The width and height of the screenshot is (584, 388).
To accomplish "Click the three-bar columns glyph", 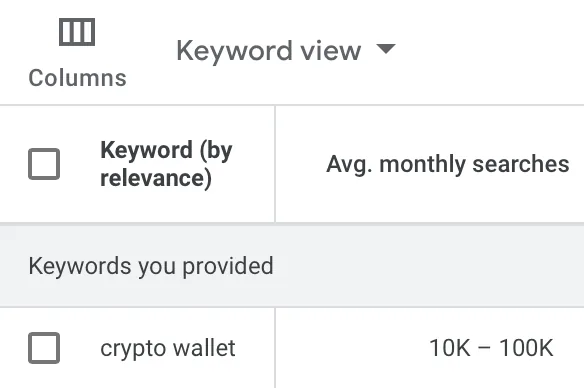I will pyautogui.click(x=77, y=32).
